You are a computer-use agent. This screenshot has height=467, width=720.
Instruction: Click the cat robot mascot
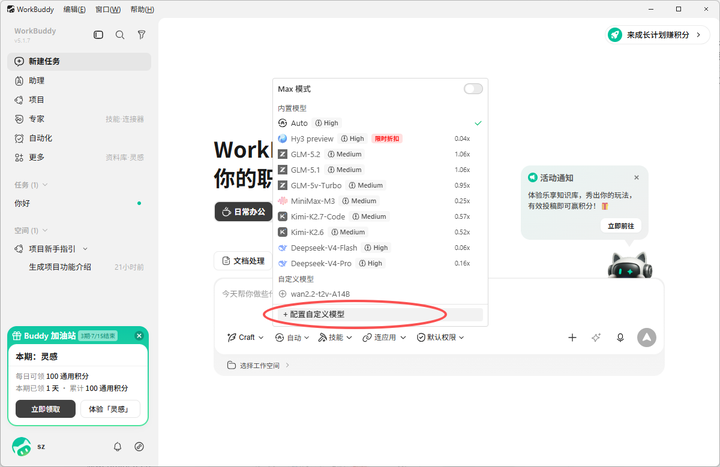point(630,265)
